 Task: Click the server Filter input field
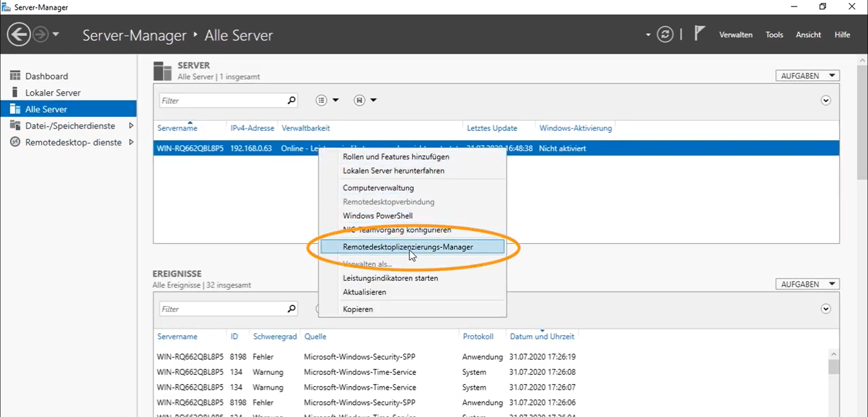tap(222, 101)
